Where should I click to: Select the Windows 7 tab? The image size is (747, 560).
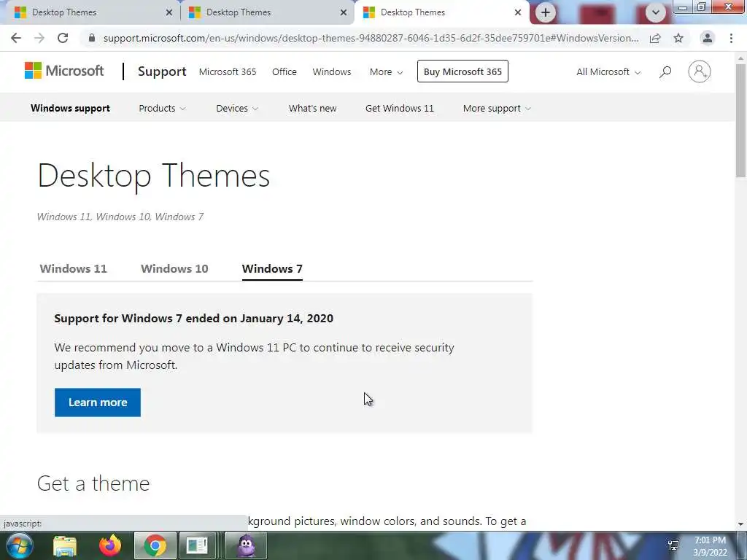click(272, 268)
